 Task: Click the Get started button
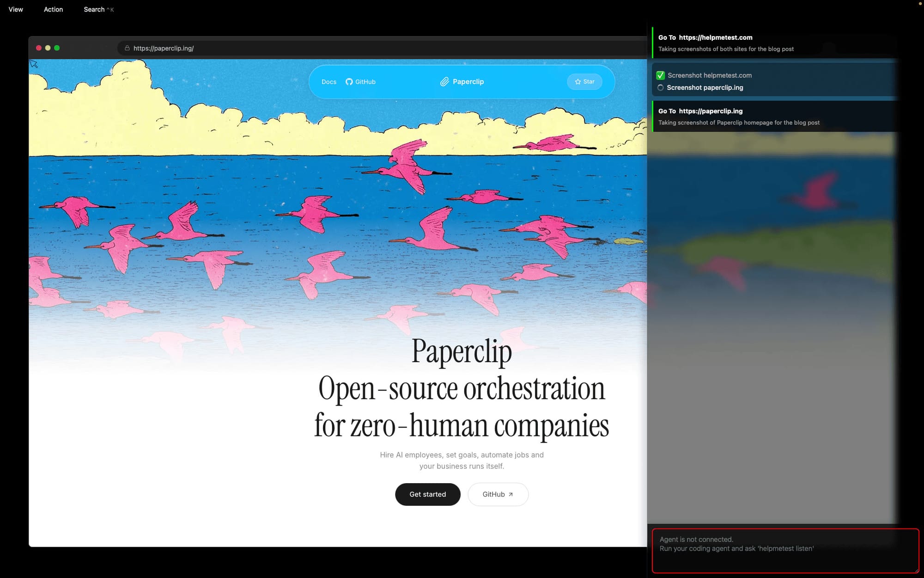pos(427,494)
